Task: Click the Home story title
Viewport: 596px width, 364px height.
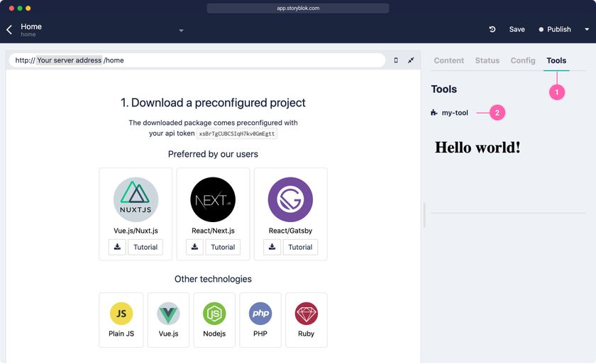Action: 31,26
